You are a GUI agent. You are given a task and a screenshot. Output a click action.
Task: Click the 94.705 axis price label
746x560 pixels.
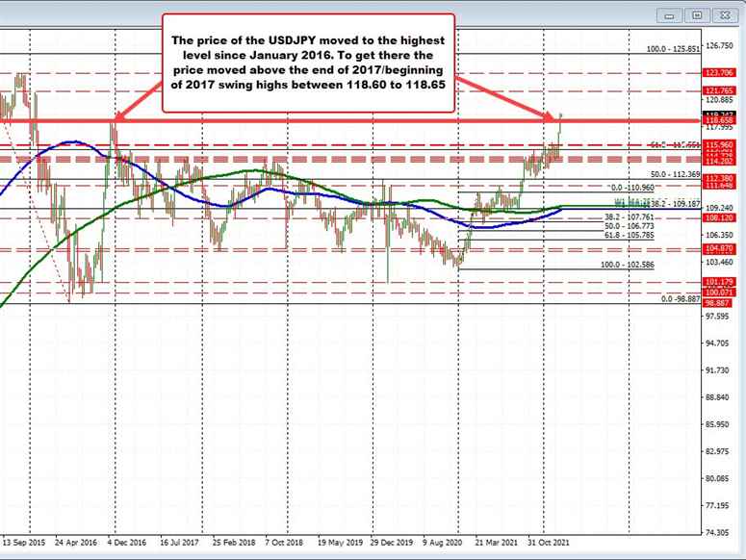tap(719, 344)
